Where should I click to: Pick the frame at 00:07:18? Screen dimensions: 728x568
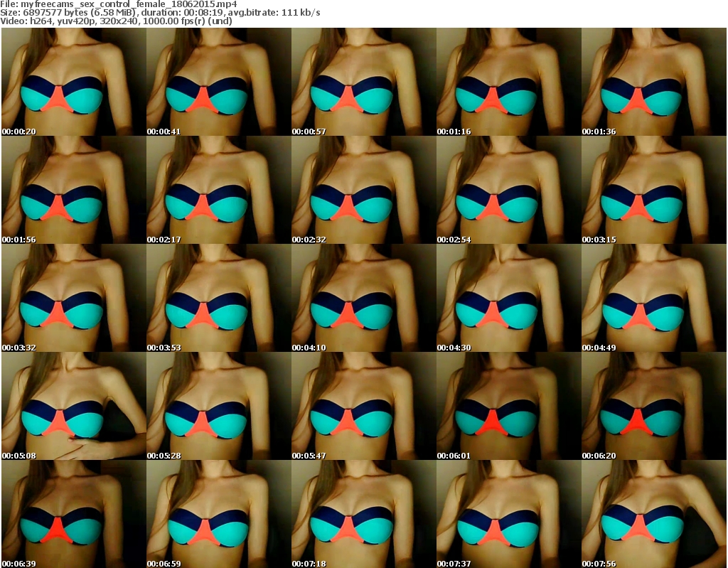pyautogui.click(x=363, y=514)
